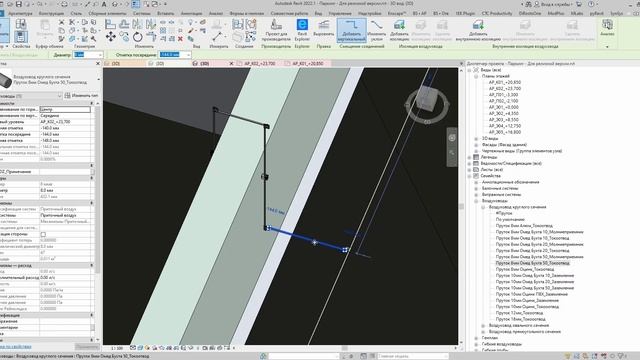Click the help question mark icon
Image resolution: width=640 pixels, height=360 pixels.
tap(591, 4)
